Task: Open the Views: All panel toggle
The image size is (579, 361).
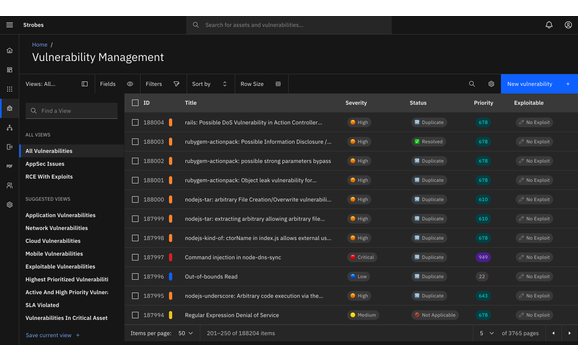Action: pyautogui.click(x=85, y=84)
